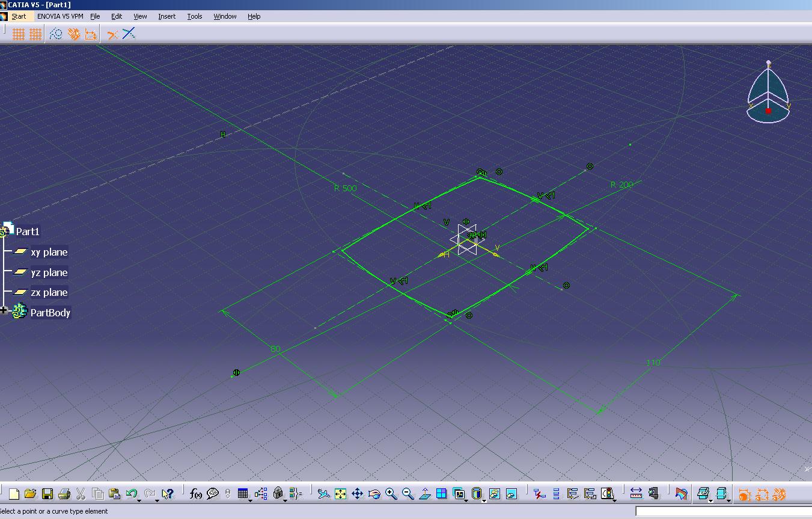Click the power input command field
This screenshot has height=519, width=812.
[723, 511]
